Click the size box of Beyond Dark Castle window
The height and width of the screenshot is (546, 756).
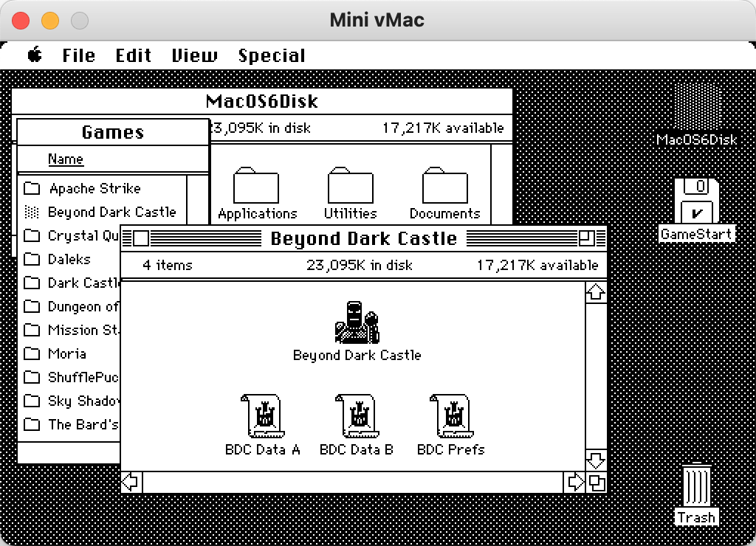point(597,483)
